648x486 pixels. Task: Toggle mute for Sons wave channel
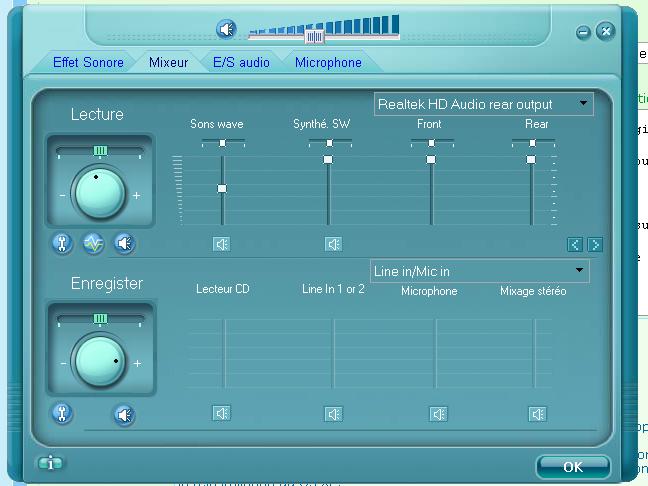click(x=222, y=244)
